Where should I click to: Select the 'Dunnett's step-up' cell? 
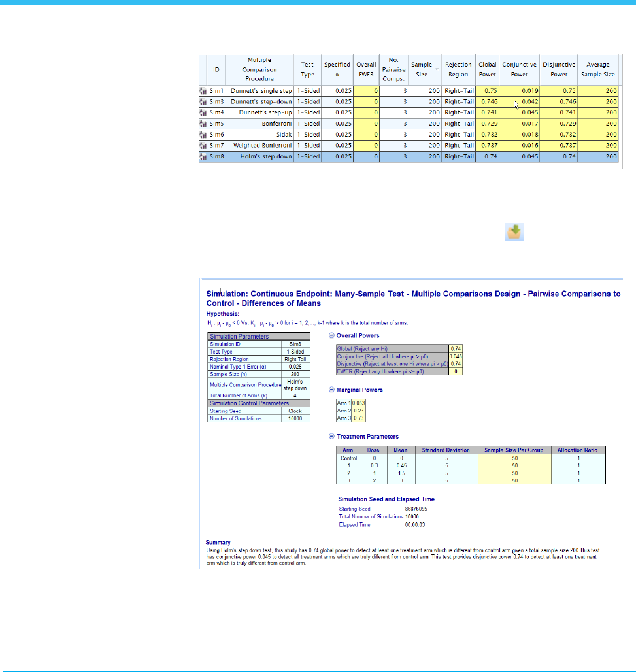click(259, 112)
